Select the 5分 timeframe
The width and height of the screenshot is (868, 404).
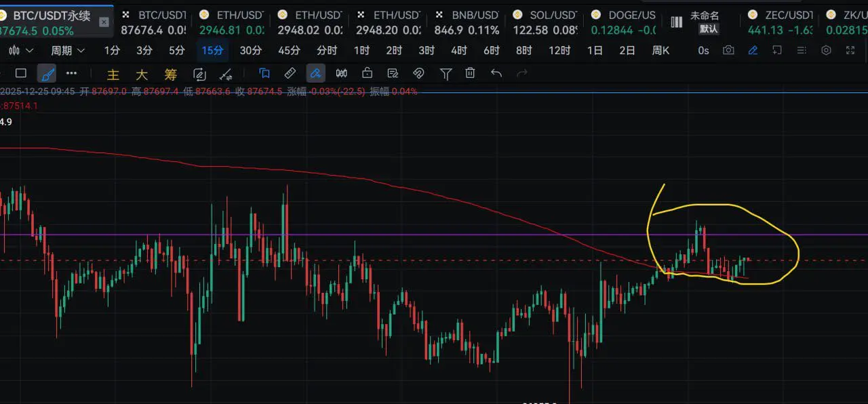177,51
